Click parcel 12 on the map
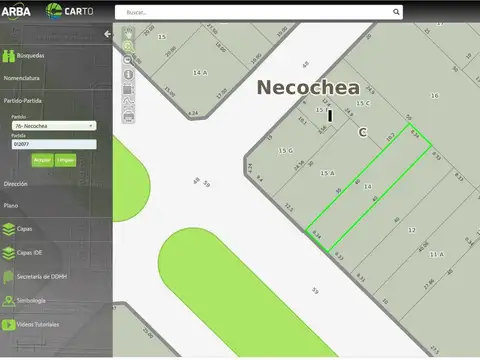 [412, 230]
